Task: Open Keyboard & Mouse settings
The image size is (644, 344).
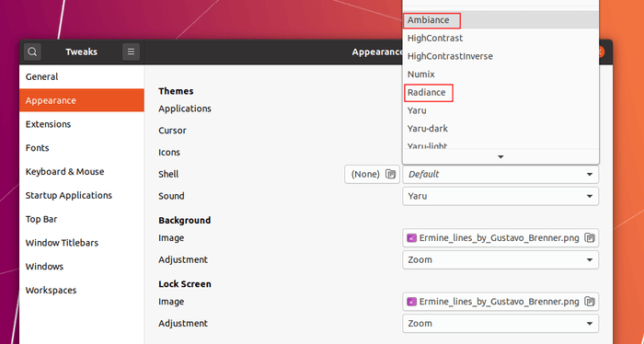Action: 82,172
